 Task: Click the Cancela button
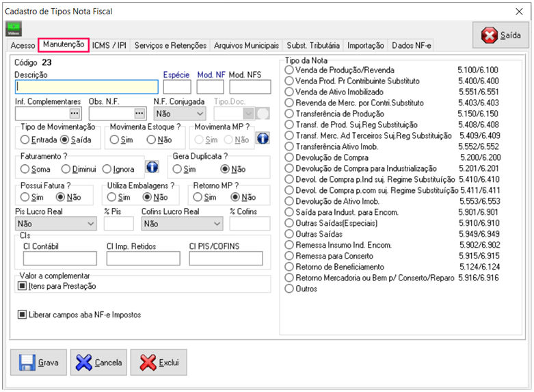coord(98,363)
